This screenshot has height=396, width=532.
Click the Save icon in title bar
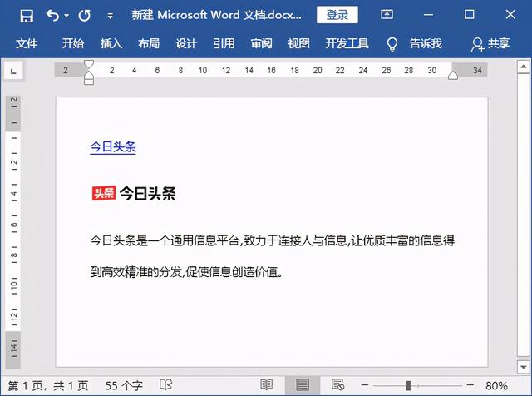click(27, 15)
